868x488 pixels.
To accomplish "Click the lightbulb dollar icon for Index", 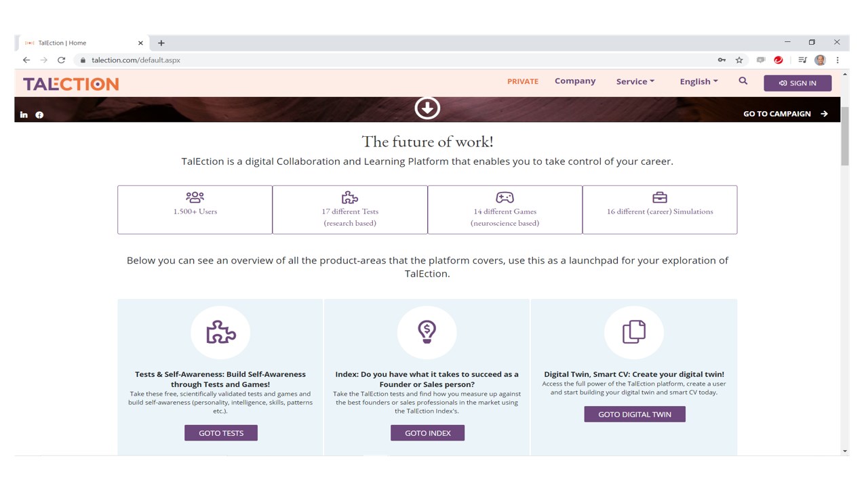I will click(x=427, y=332).
